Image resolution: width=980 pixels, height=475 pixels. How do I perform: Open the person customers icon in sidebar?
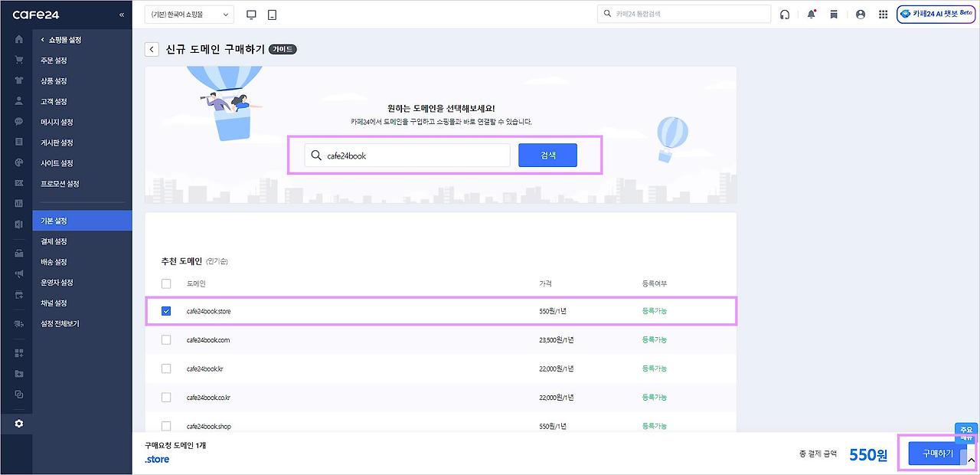coord(19,100)
